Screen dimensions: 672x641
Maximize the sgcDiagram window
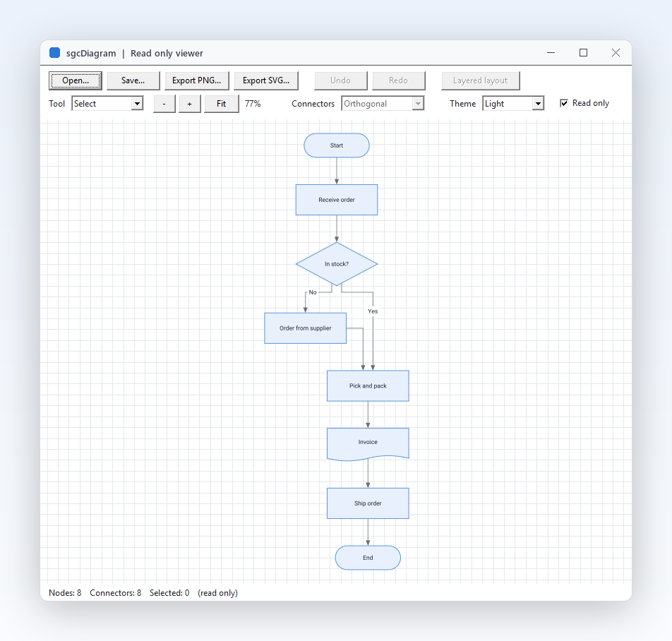(583, 53)
